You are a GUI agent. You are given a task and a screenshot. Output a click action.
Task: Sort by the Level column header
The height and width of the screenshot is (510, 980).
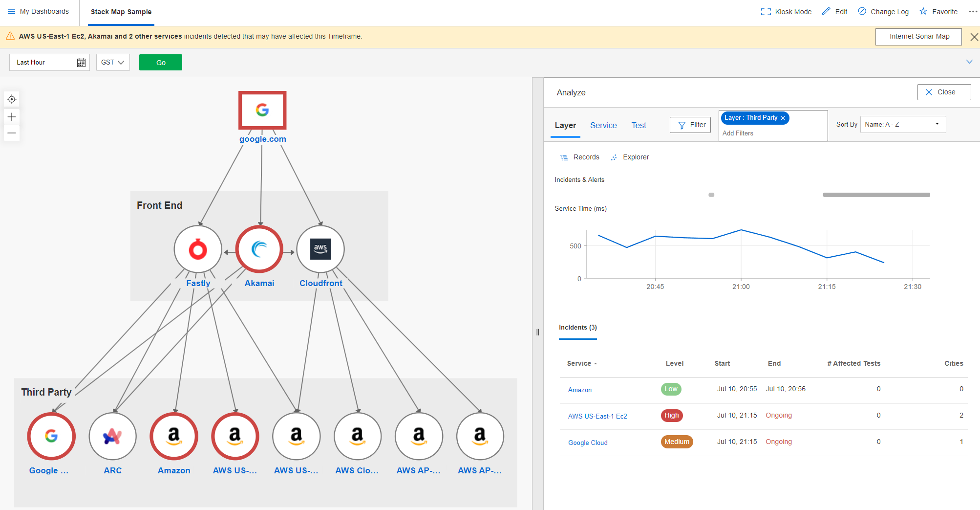(674, 363)
